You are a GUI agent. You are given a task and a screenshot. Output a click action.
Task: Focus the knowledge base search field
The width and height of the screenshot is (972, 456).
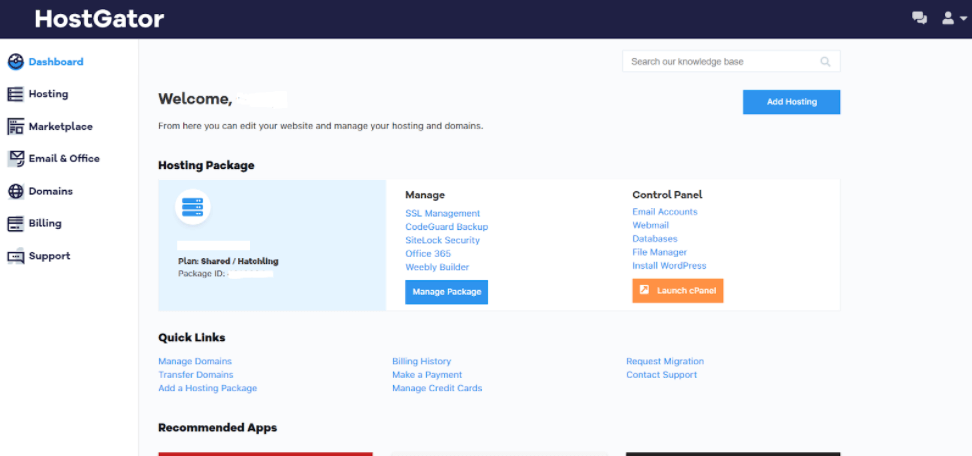(x=731, y=62)
